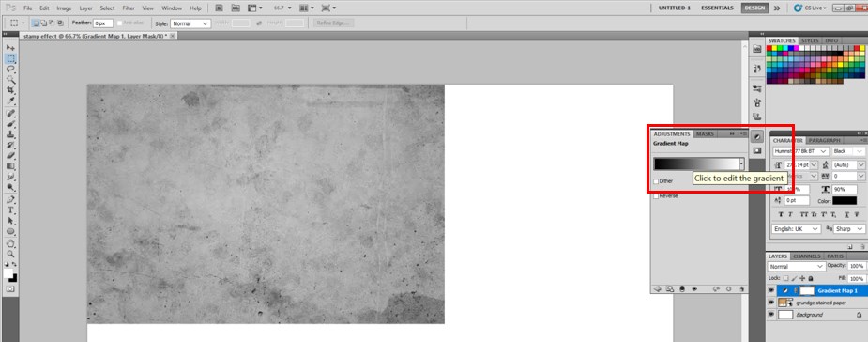Select the Eyedropper tool

(10, 101)
